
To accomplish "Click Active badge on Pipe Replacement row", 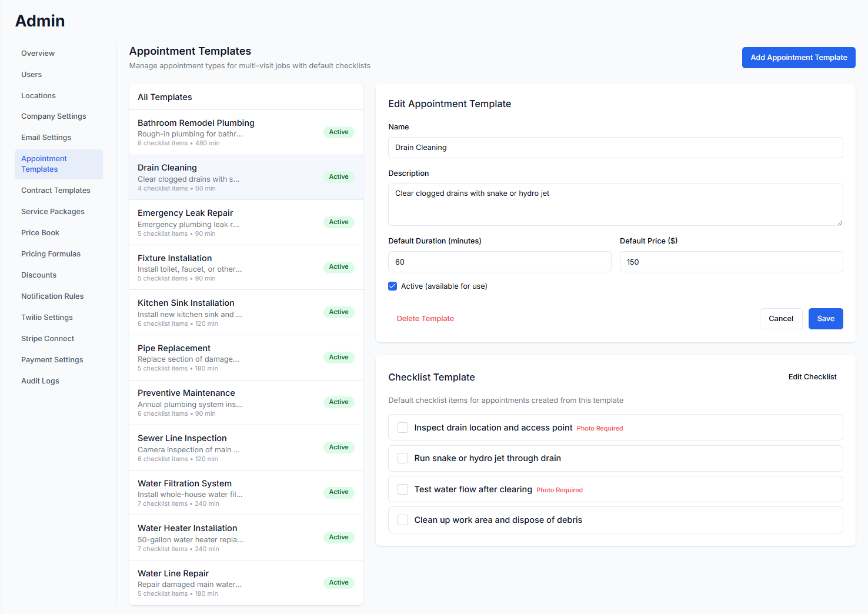I will point(339,358).
